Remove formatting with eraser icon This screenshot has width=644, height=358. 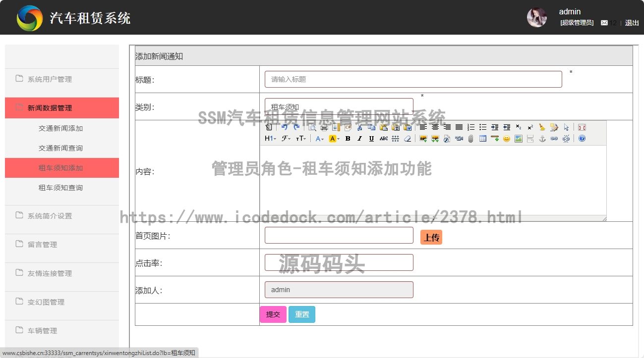click(x=408, y=139)
